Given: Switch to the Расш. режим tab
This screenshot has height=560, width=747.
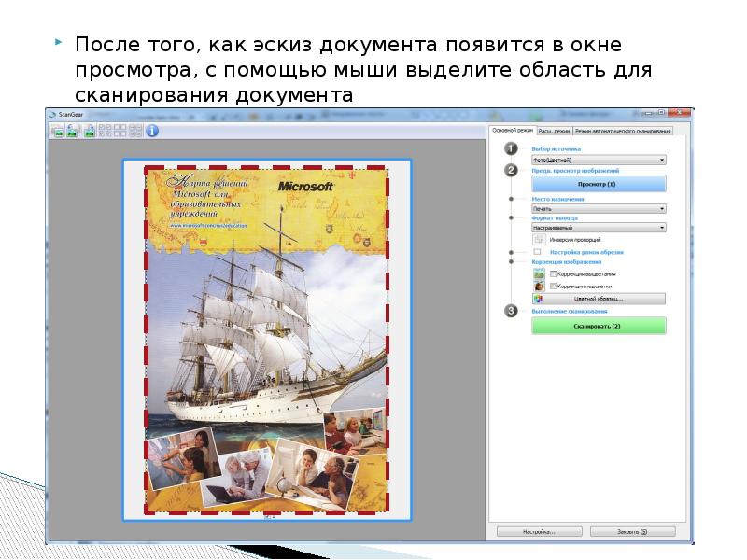Looking at the screenshot, I should tap(554, 131).
